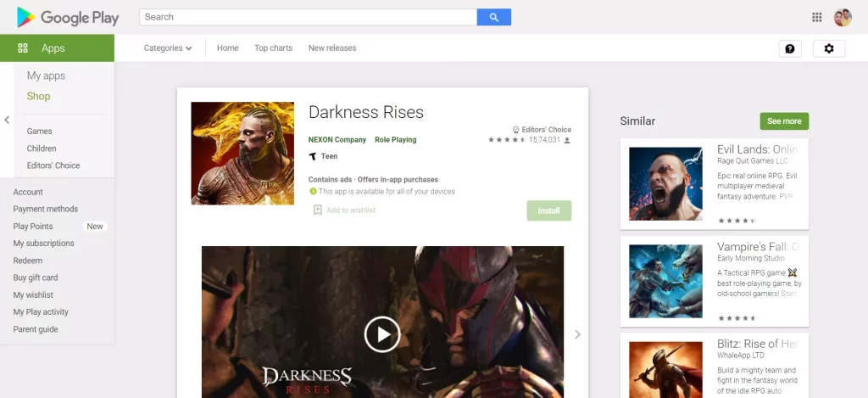Click the Teen content rating icon
Viewport: 868px width, 398px height.
click(313, 156)
